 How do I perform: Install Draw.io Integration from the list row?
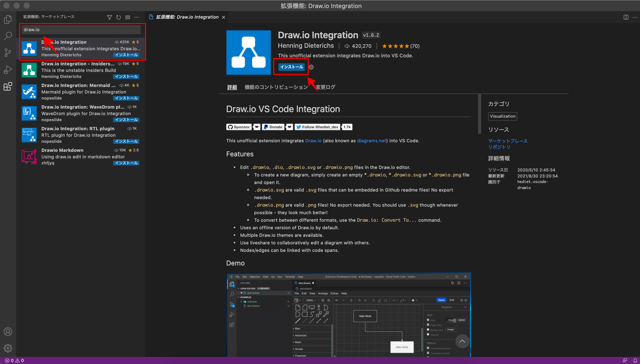click(126, 55)
